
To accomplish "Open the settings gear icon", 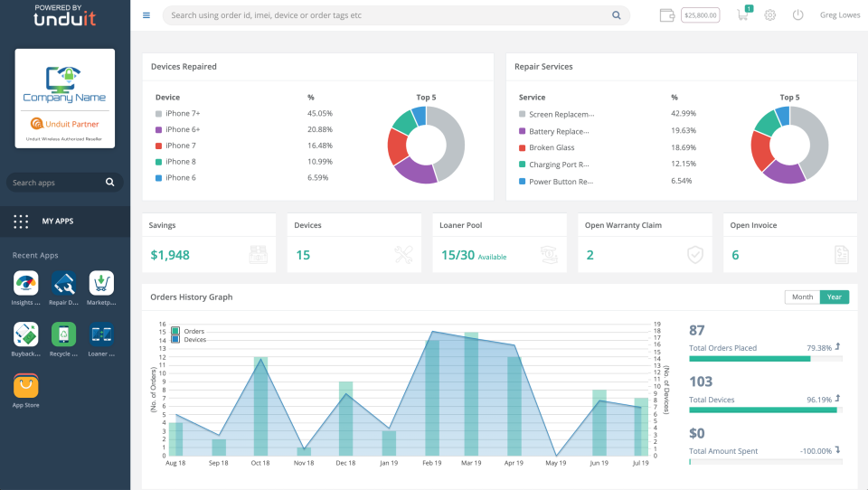I will tap(770, 15).
